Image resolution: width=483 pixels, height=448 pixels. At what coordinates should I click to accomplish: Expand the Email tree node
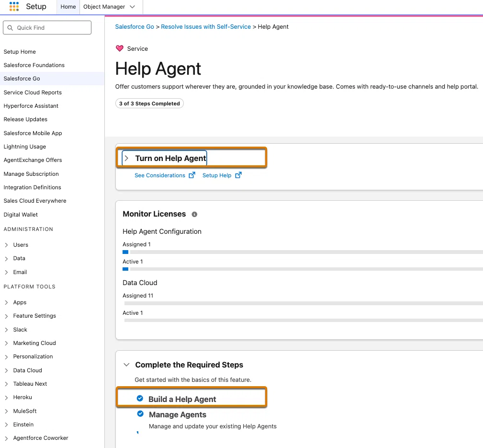[7, 272]
